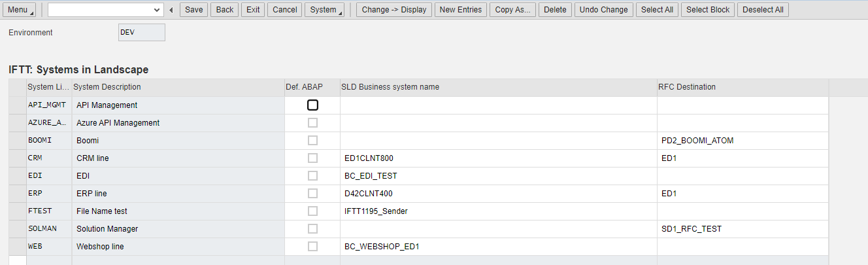Click the Save toolbar button
The width and height of the screenshot is (868, 265).
click(x=193, y=10)
